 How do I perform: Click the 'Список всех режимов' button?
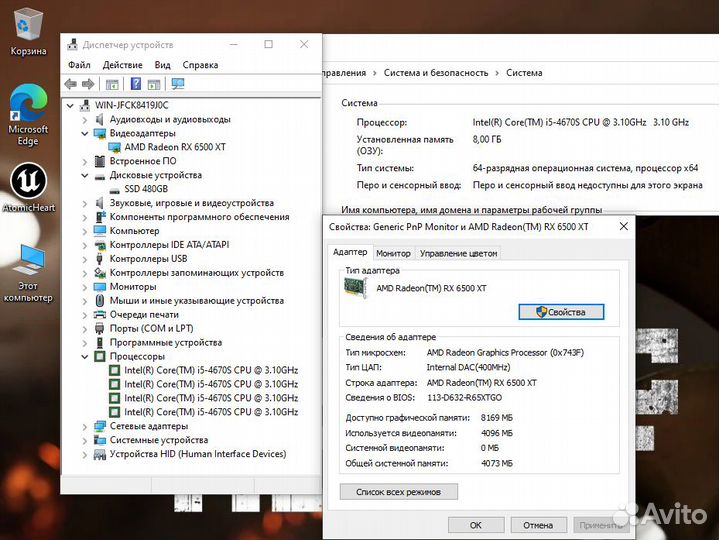(x=398, y=492)
